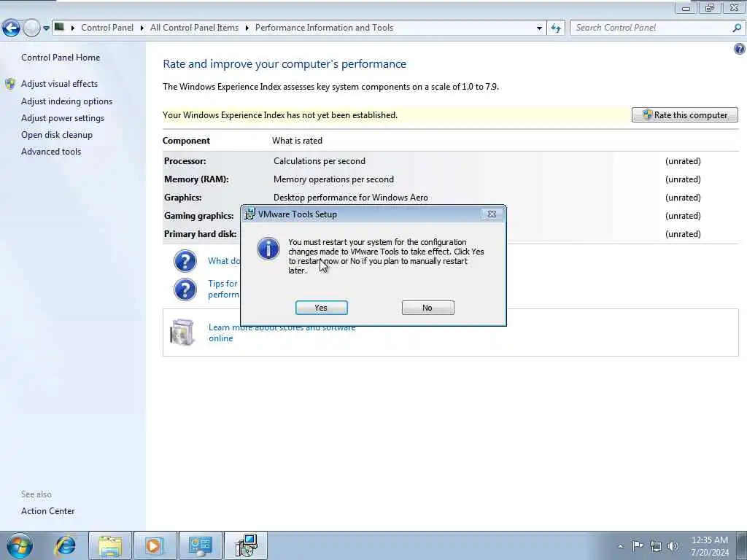Go back with the Back arrow button

coord(11,28)
